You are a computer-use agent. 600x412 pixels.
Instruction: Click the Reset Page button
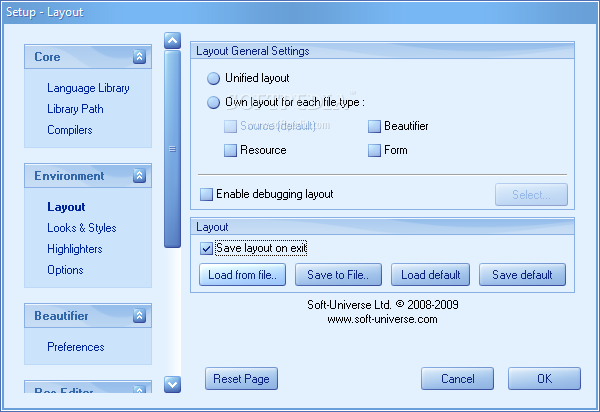pos(241,379)
